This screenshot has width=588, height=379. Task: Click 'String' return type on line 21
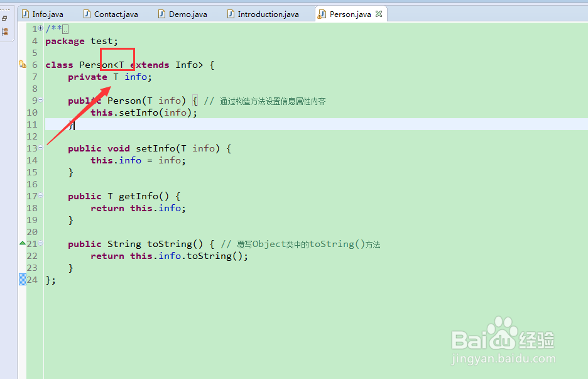124,244
